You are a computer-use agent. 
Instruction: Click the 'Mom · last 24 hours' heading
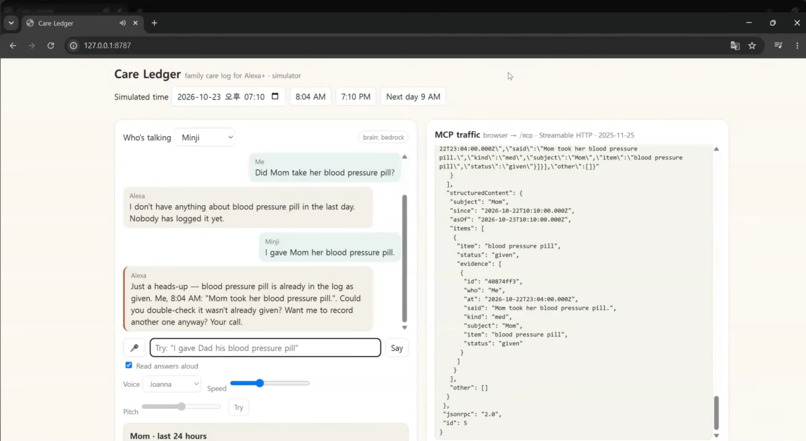(168, 436)
